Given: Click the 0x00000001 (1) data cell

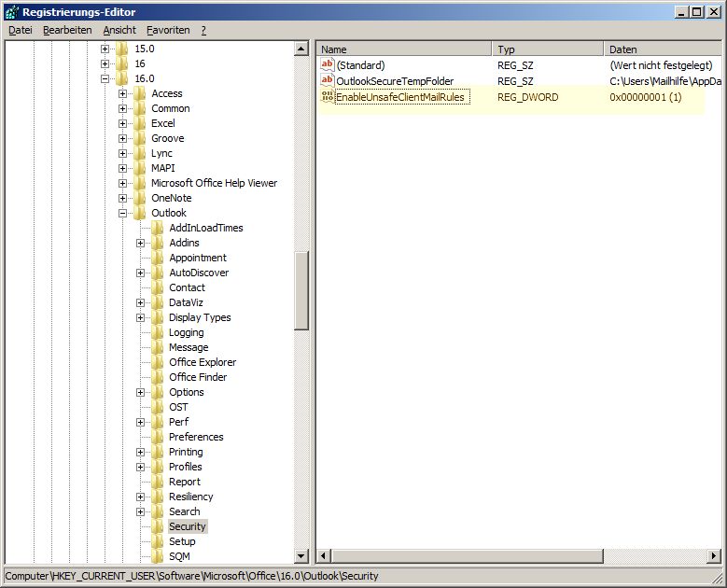Looking at the screenshot, I should (x=646, y=97).
